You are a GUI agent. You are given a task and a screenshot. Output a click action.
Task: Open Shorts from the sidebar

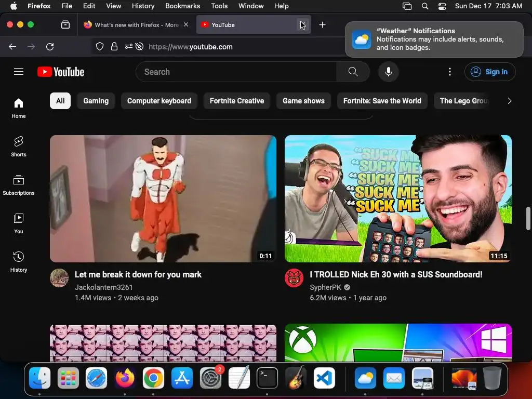click(19, 147)
